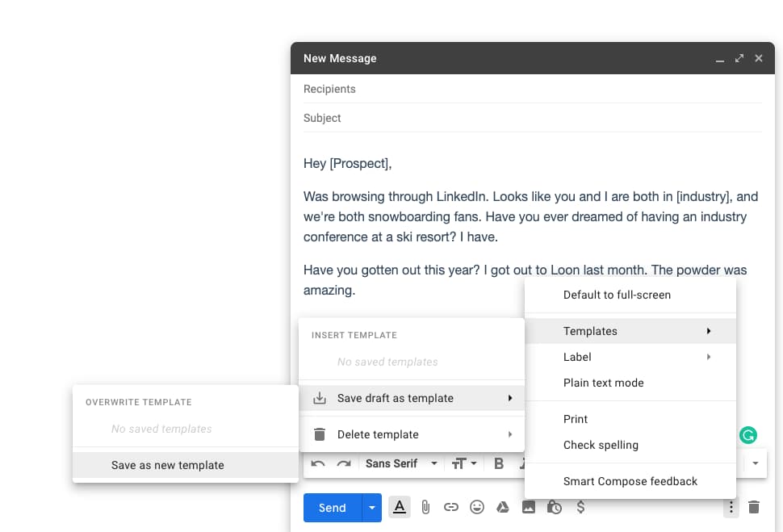Viewport: 783px width, 532px height.
Task: Open the Sans Serif font dropdown
Action: coord(401,463)
